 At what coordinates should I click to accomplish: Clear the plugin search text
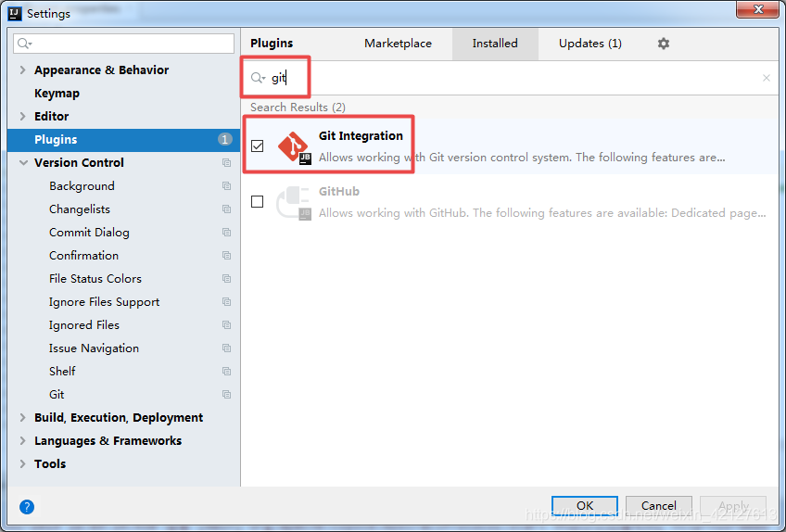coord(766,78)
